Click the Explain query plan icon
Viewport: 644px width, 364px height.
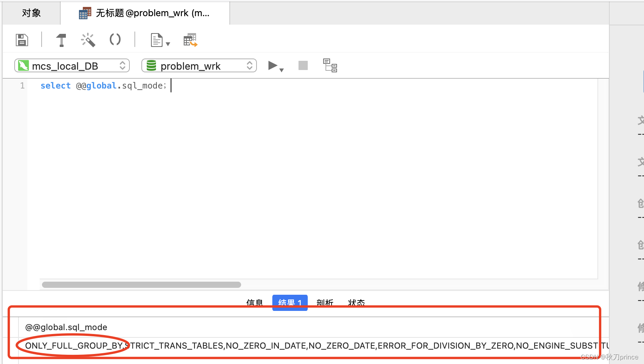pyautogui.click(x=330, y=65)
